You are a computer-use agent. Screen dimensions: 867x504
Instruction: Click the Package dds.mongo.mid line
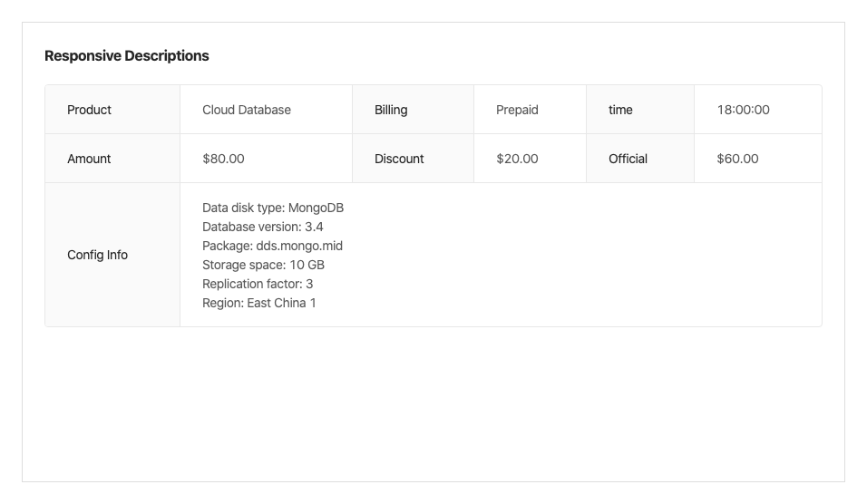tap(272, 246)
